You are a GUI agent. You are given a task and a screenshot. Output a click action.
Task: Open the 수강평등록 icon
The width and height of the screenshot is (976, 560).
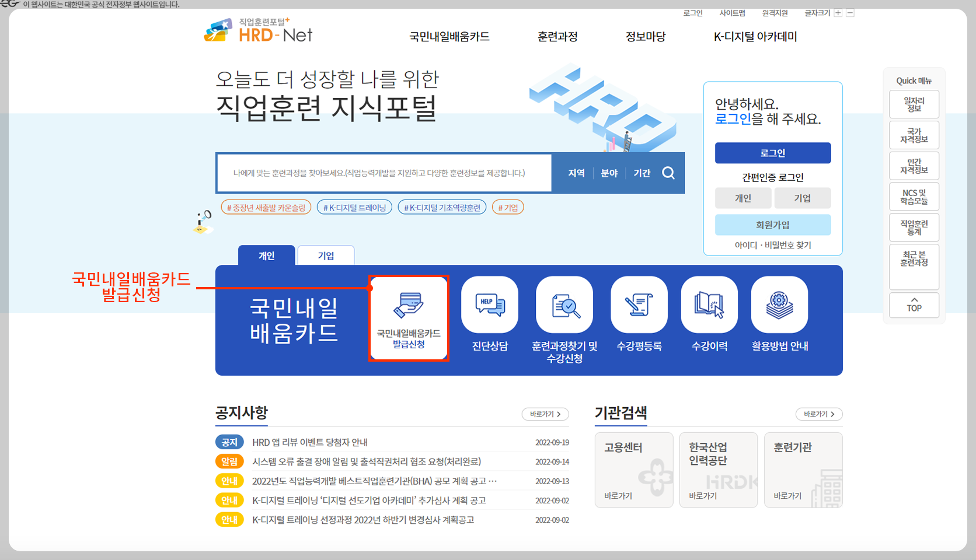pyautogui.click(x=639, y=304)
